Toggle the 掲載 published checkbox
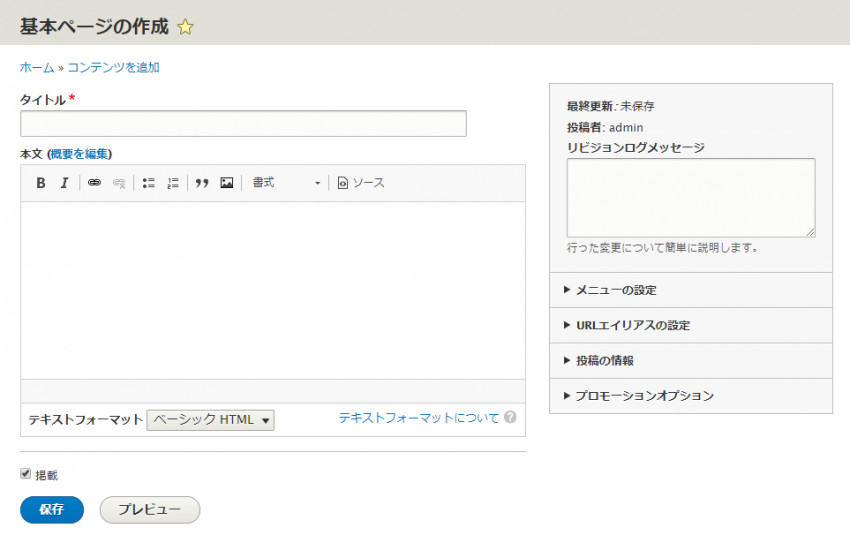850x543 pixels. (25, 474)
